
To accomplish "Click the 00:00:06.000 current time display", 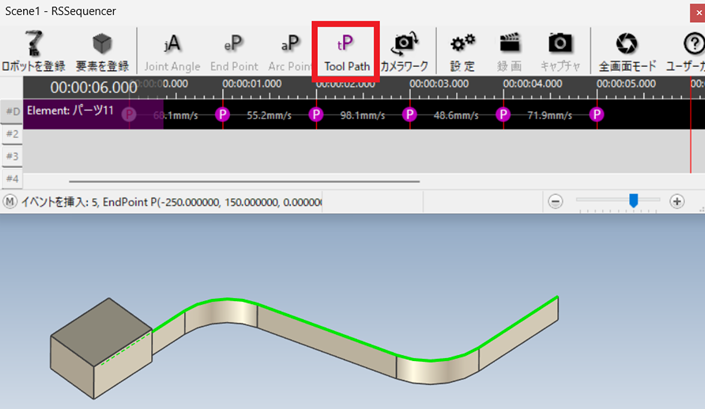I will point(94,87).
